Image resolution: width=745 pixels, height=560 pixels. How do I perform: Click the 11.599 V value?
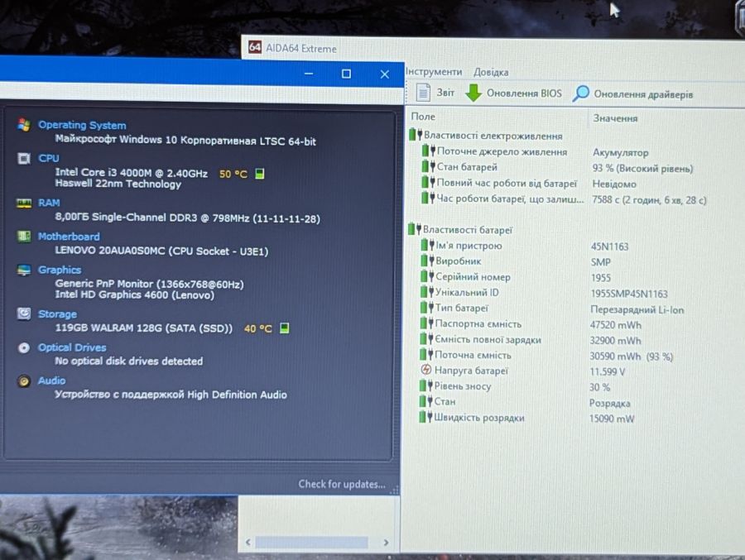click(608, 371)
